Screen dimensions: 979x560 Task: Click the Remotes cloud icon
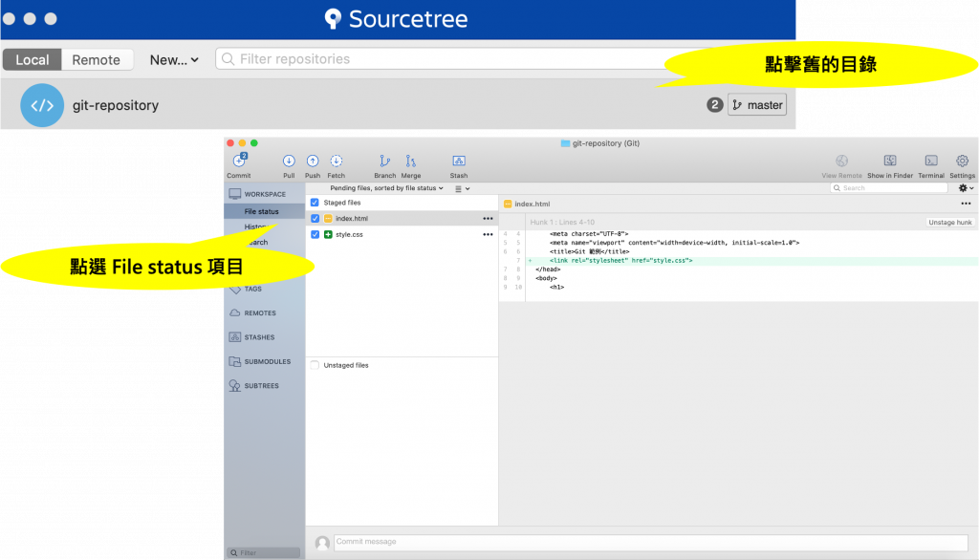(235, 312)
